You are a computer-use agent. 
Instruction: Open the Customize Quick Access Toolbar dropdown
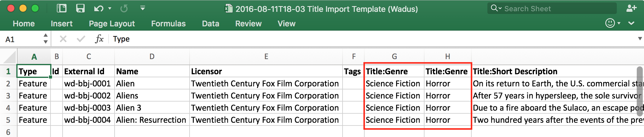coord(143,8)
